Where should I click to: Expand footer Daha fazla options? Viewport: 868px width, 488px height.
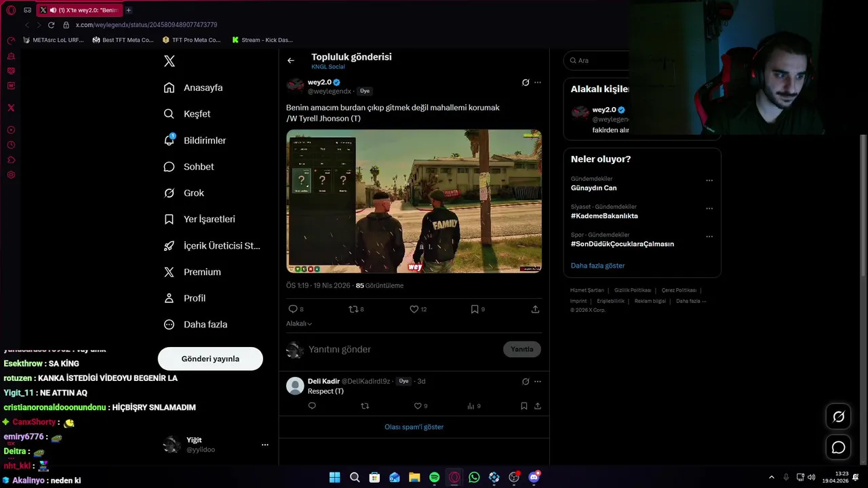pos(691,301)
